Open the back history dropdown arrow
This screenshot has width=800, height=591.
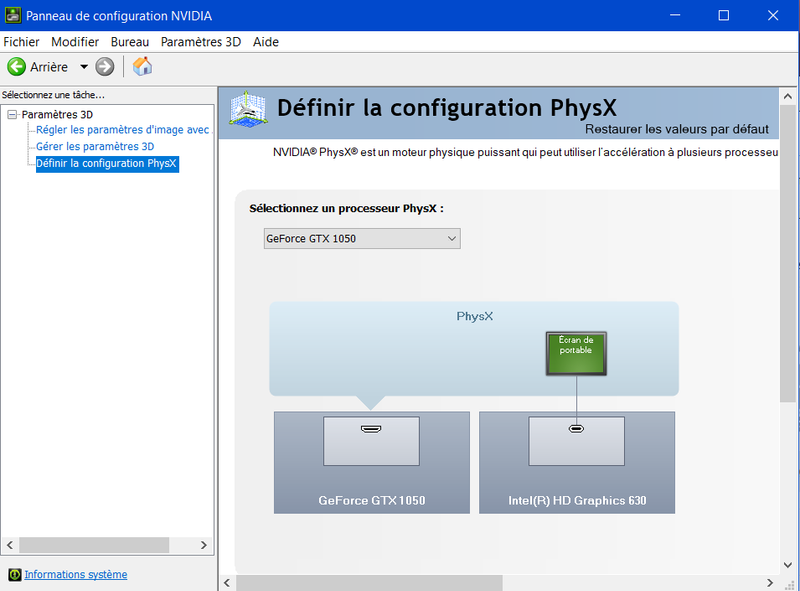coord(84,67)
